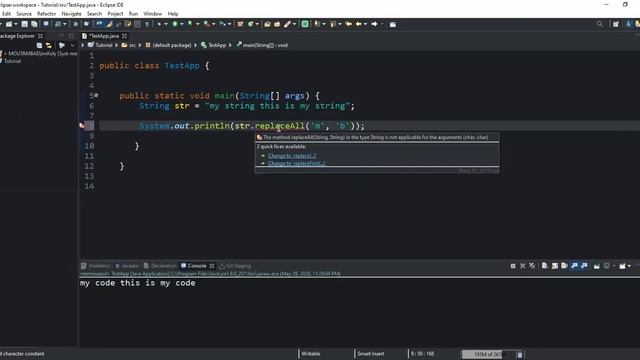Run garbage collector trash icon
The height and width of the screenshot is (360, 640).
click(x=520, y=354)
